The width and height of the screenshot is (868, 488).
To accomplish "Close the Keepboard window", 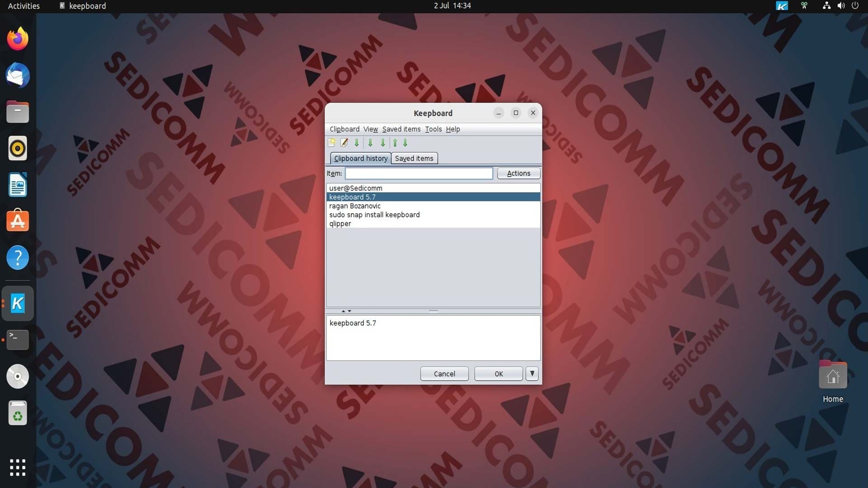I will (x=533, y=113).
